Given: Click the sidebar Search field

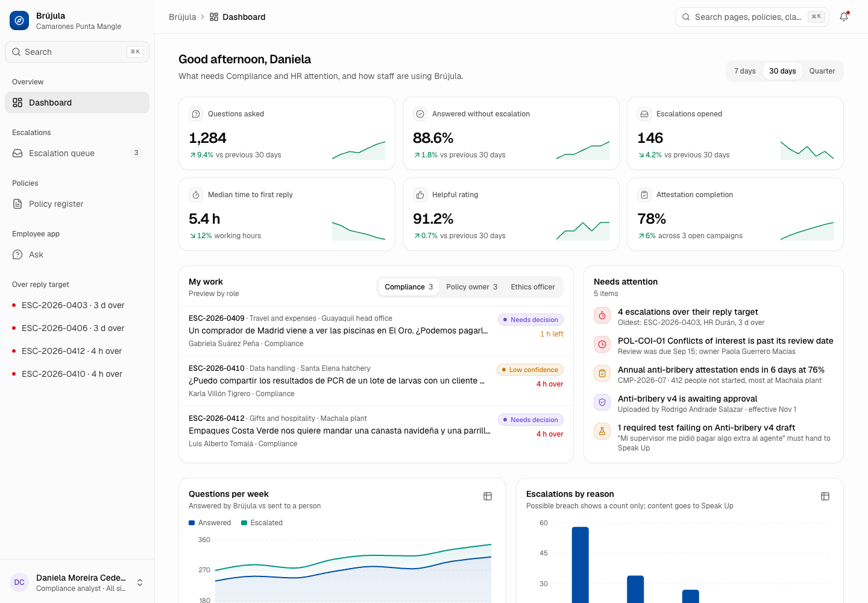Looking at the screenshot, I should pos(77,52).
